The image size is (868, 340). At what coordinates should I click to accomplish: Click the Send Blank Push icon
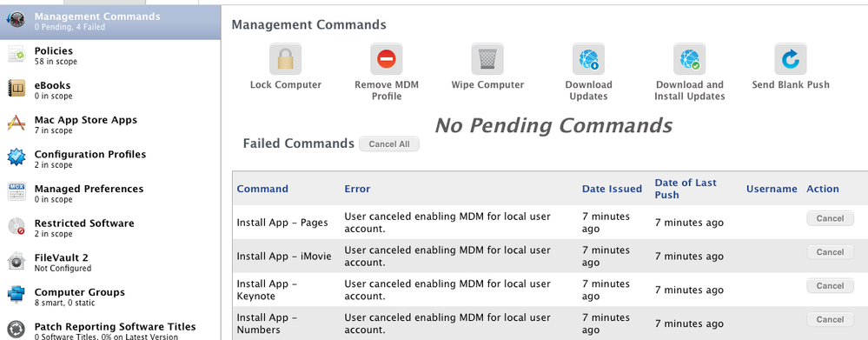[x=791, y=59]
